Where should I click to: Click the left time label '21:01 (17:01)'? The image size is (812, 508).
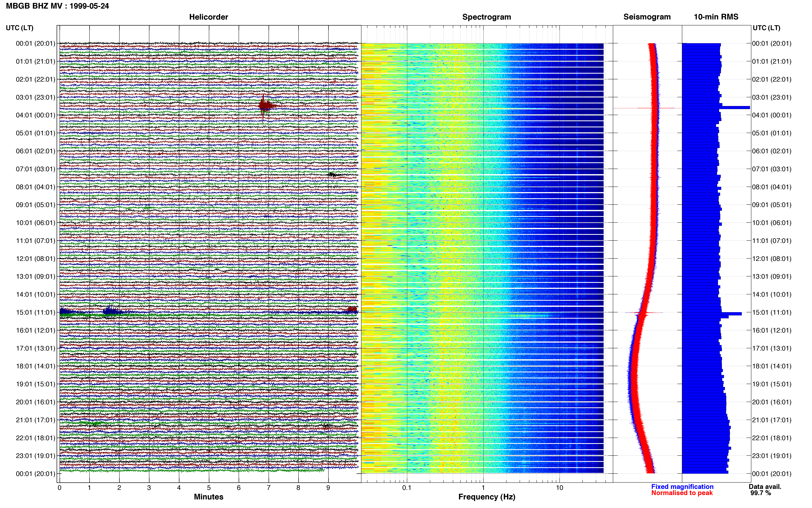pyautogui.click(x=35, y=420)
